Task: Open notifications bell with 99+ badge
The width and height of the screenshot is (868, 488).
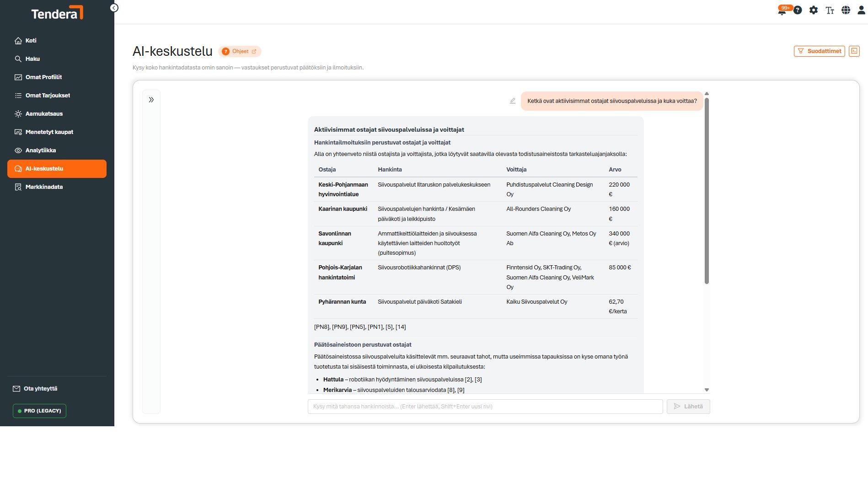Action: pyautogui.click(x=782, y=10)
